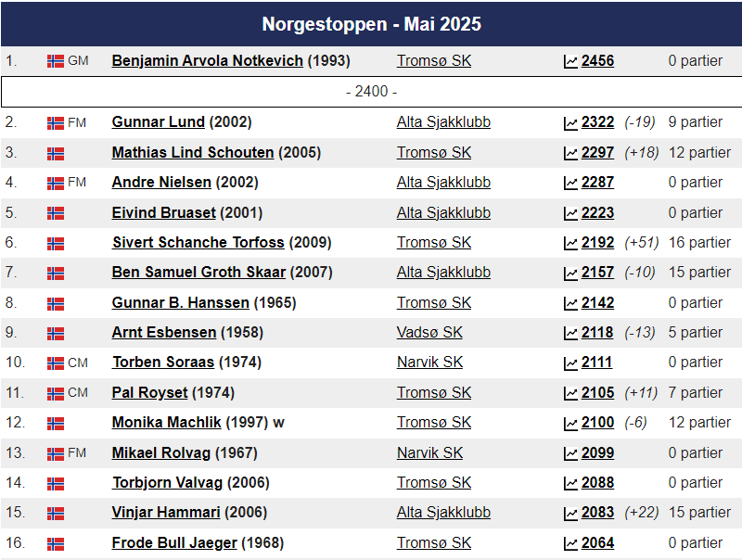The height and width of the screenshot is (560, 742).
Task: Click the Norwegian flag icon beside Gunnar Lund
Action: tap(56, 123)
